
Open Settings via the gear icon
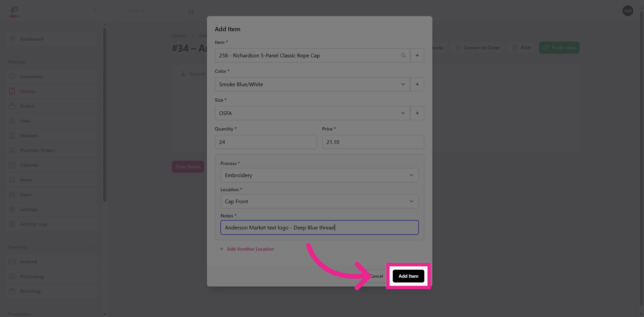tap(12, 209)
